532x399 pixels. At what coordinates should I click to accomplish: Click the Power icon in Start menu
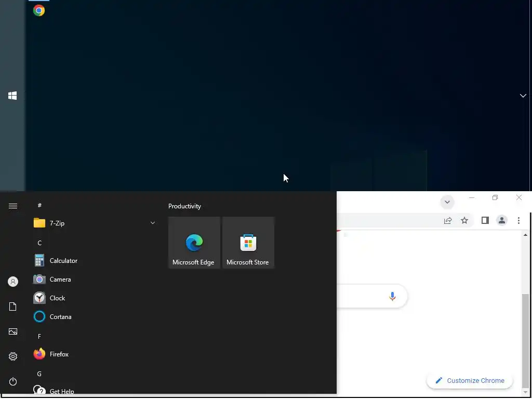tap(13, 381)
